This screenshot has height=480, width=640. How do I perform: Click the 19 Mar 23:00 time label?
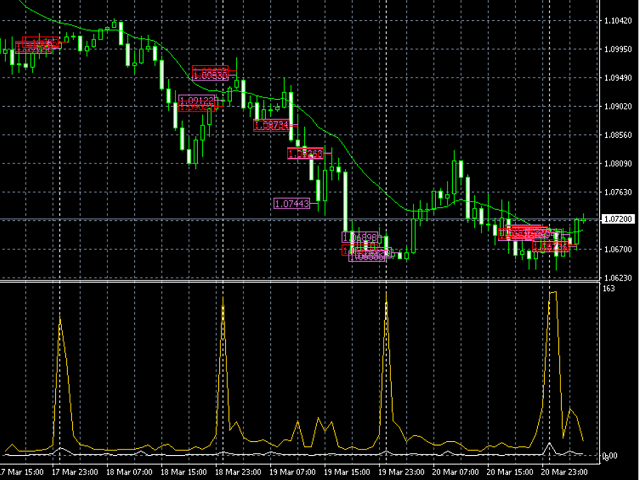(x=402, y=472)
